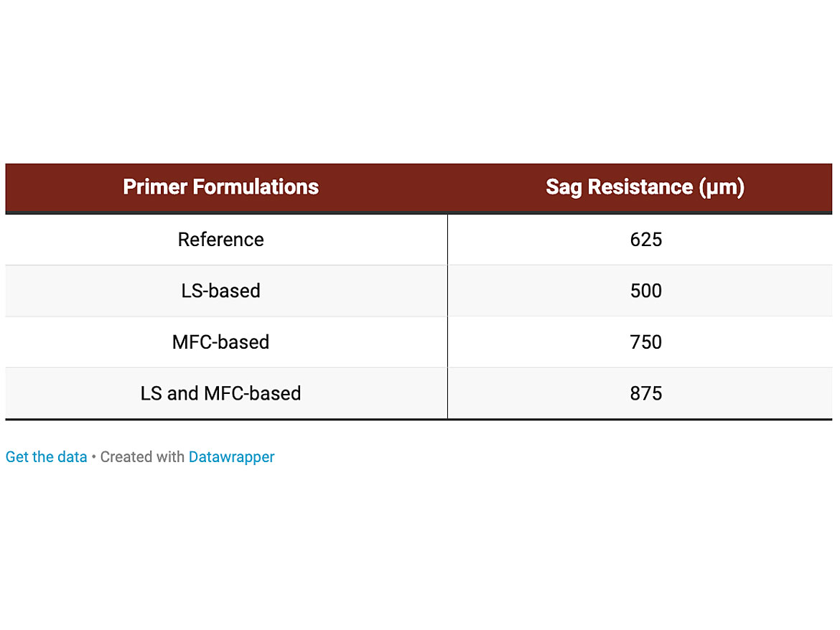
Task: Click the 'Created with' footer text
Action: [142, 457]
